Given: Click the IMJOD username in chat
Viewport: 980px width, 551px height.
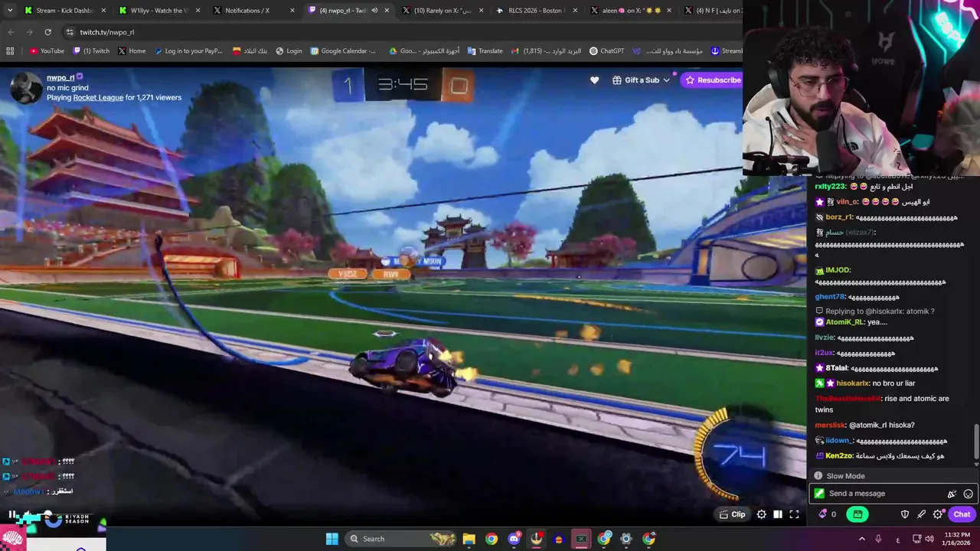Looking at the screenshot, I should coord(838,270).
